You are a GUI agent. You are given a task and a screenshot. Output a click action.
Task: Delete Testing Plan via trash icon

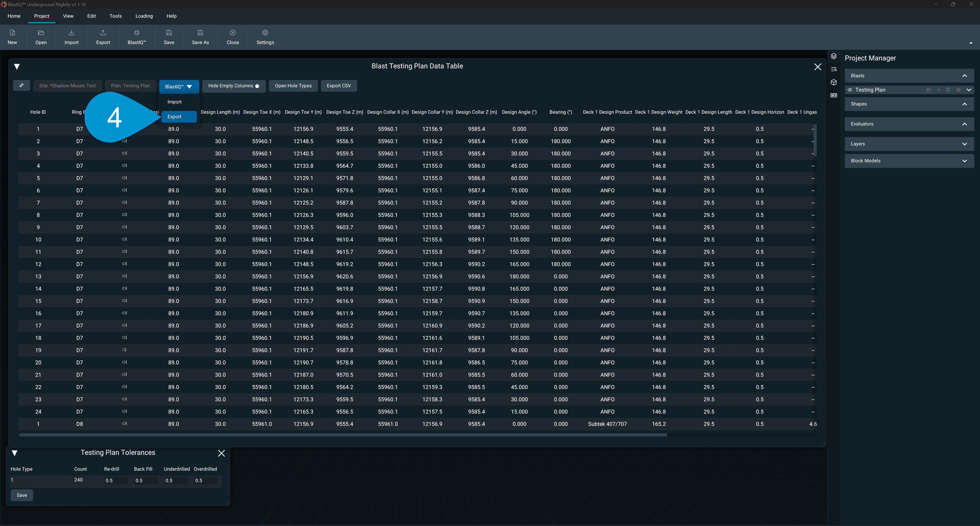click(x=948, y=90)
